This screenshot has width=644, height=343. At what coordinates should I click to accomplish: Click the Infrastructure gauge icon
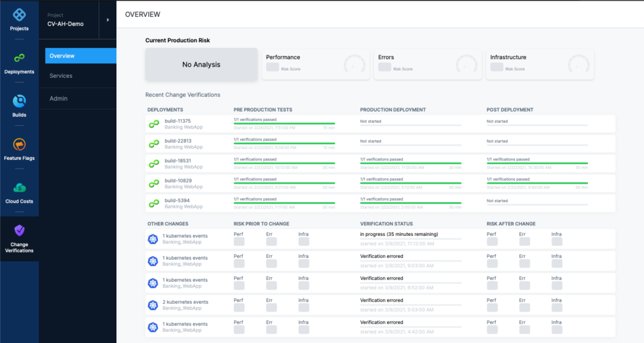pos(579,65)
